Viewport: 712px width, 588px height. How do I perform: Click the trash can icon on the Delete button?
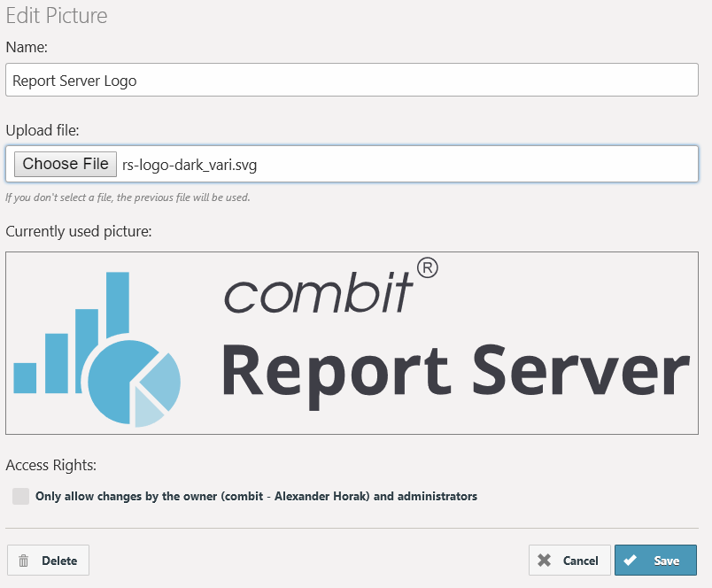coord(24,561)
